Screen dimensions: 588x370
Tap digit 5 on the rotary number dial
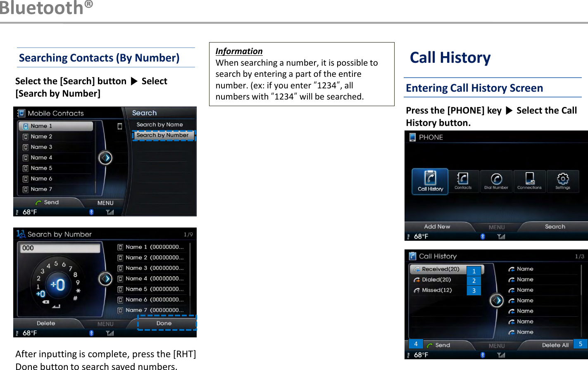coord(56,263)
